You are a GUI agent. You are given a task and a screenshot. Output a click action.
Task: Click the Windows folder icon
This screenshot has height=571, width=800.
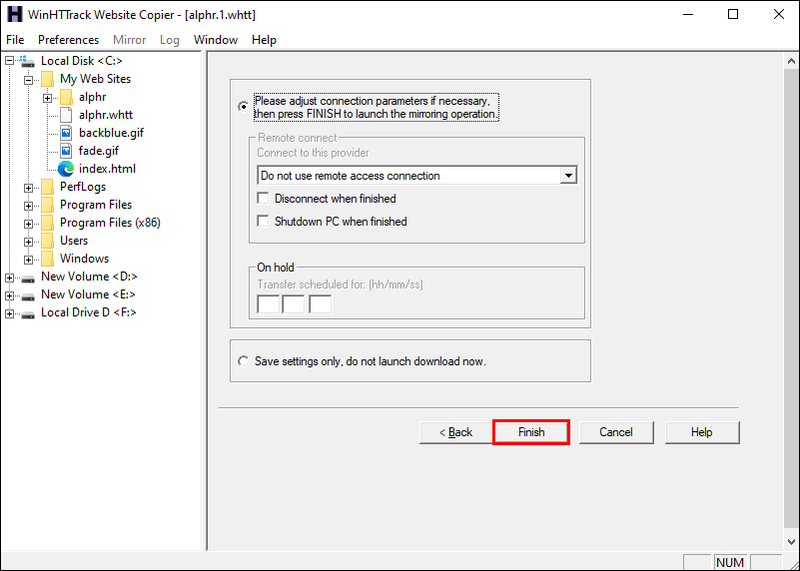pos(47,259)
